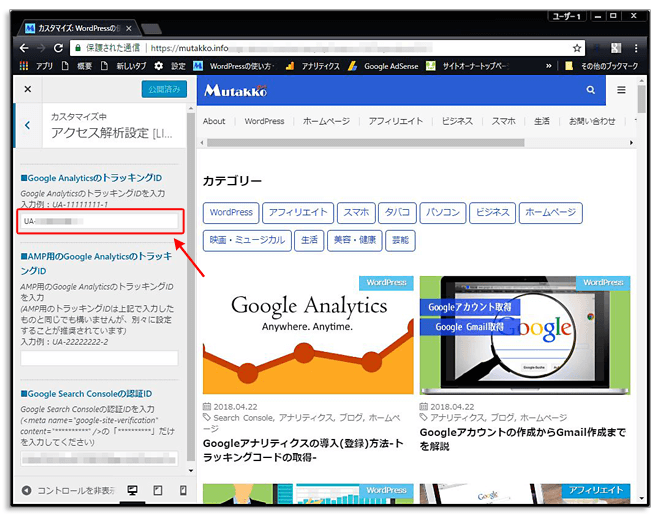The height and width of the screenshot is (517, 660).
Task: Click the customizer panel scroll down arrow
Action: pos(191,470)
